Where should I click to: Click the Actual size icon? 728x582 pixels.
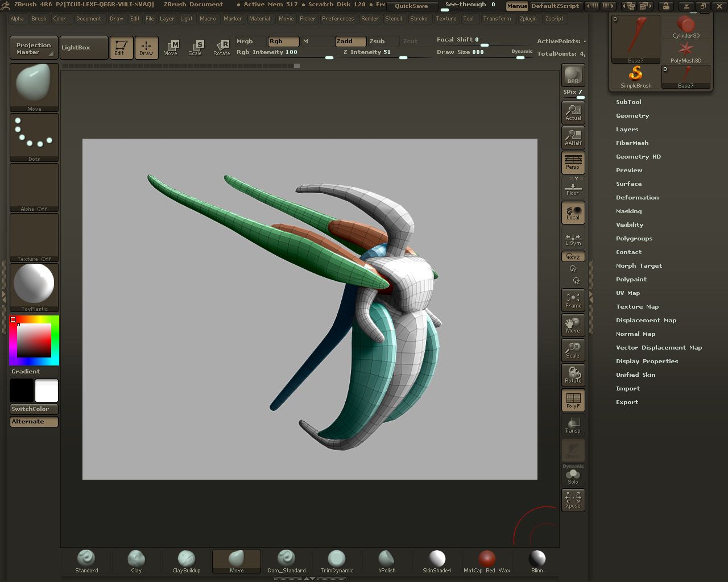pos(573,112)
